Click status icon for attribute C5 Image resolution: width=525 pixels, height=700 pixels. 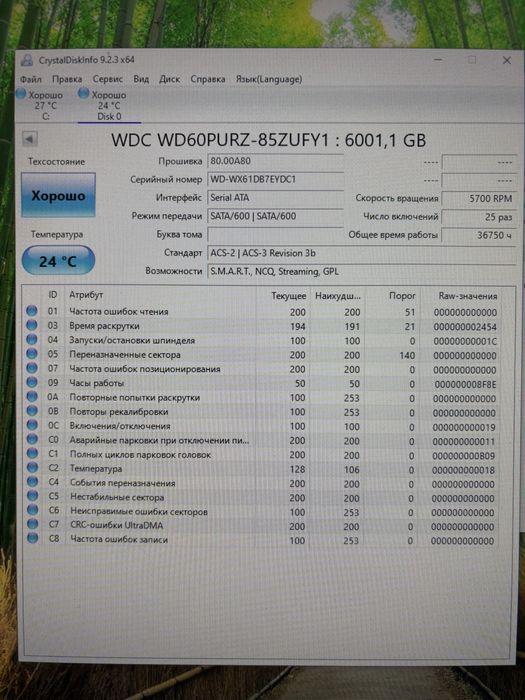pyautogui.click(x=32, y=496)
